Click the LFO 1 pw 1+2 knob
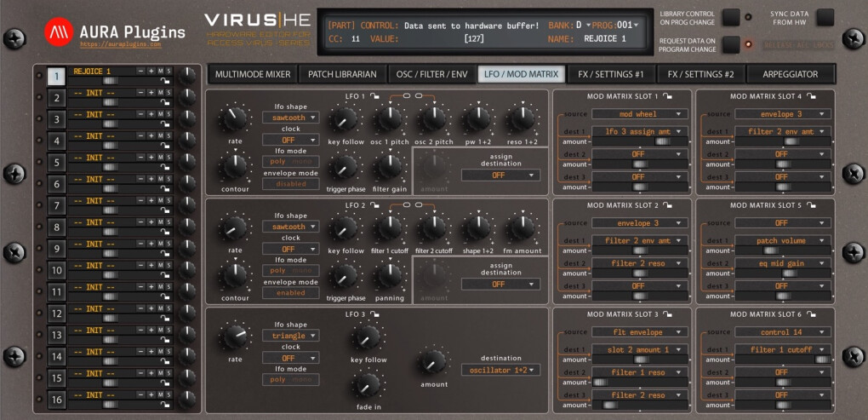This screenshot has width=868, height=420. (x=477, y=118)
